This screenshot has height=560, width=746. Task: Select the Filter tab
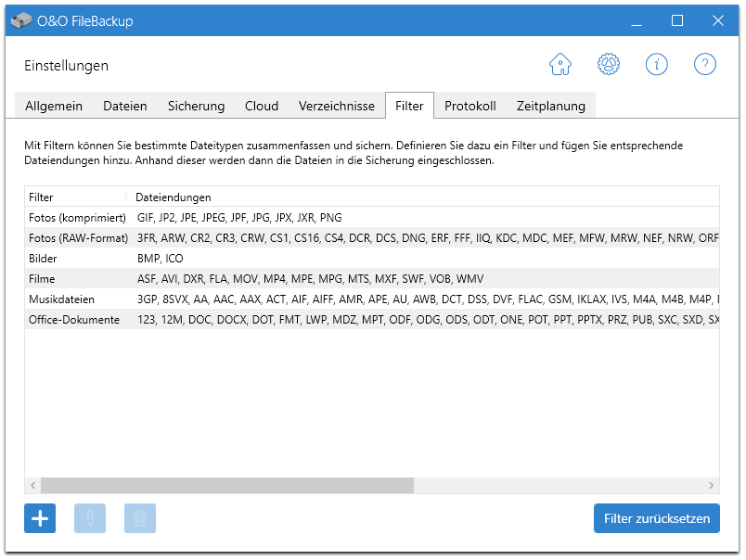(409, 106)
